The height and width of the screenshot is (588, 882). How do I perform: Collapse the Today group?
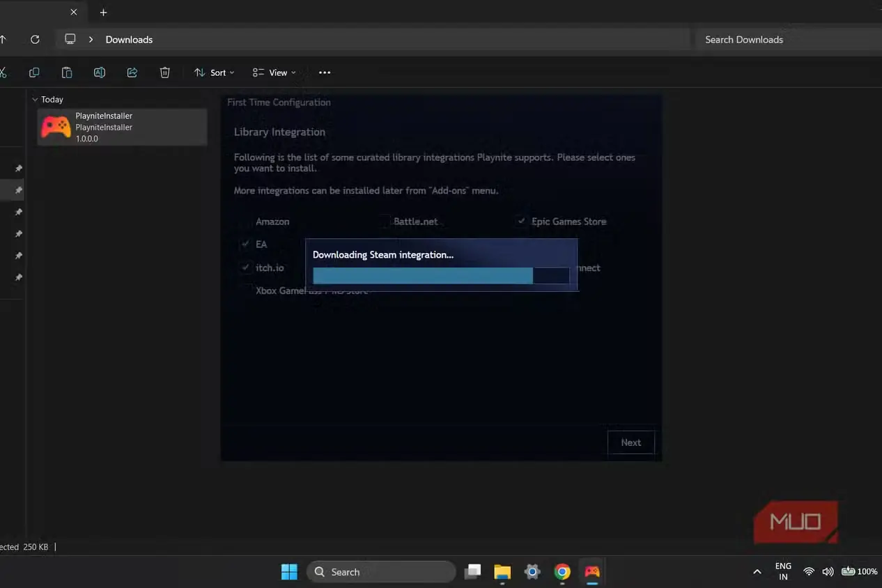click(x=35, y=100)
